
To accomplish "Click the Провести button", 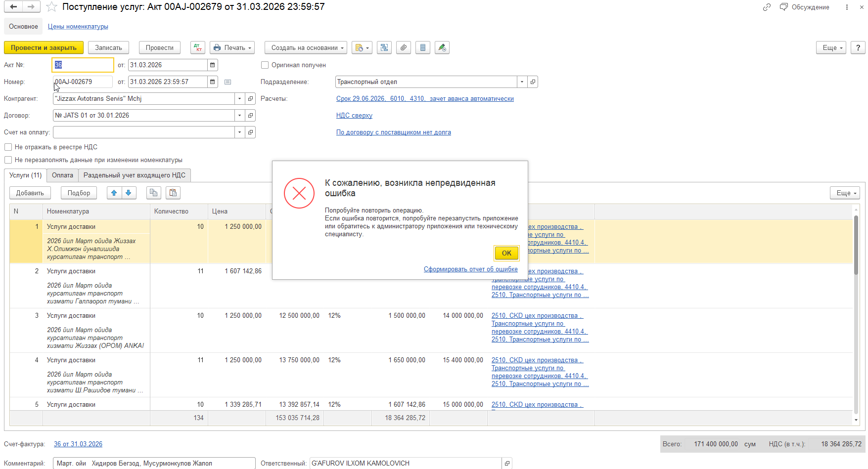I will click(x=160, y=47).
